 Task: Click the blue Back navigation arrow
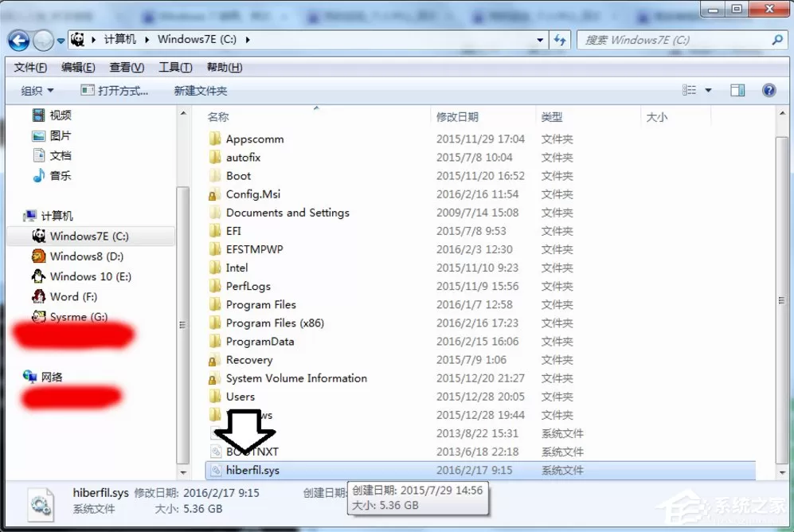point(19,41)
